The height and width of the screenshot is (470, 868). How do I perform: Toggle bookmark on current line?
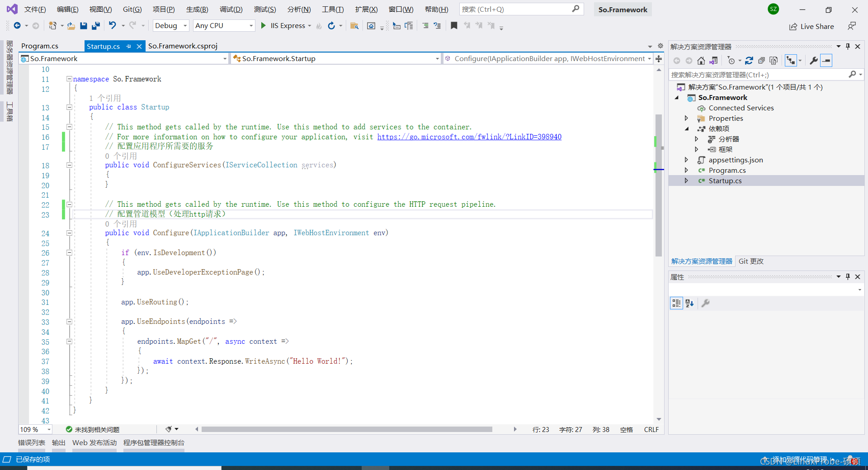pos(454,26)
